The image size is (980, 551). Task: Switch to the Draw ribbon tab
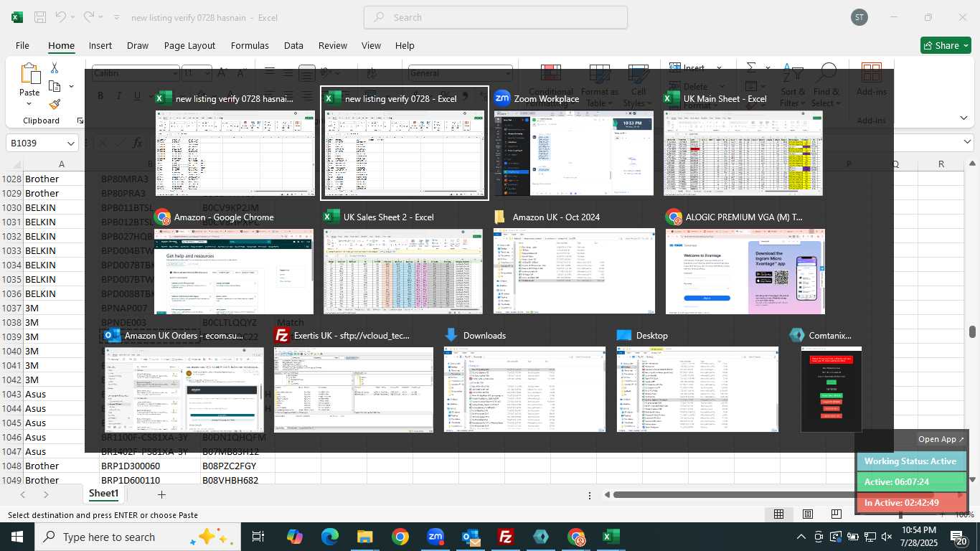138,45
